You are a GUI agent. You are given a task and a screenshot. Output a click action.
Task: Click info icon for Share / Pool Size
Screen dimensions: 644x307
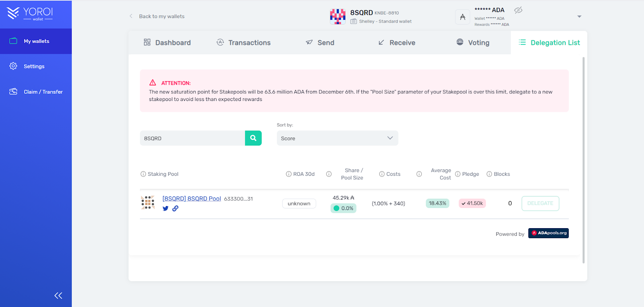pos(329,174)
